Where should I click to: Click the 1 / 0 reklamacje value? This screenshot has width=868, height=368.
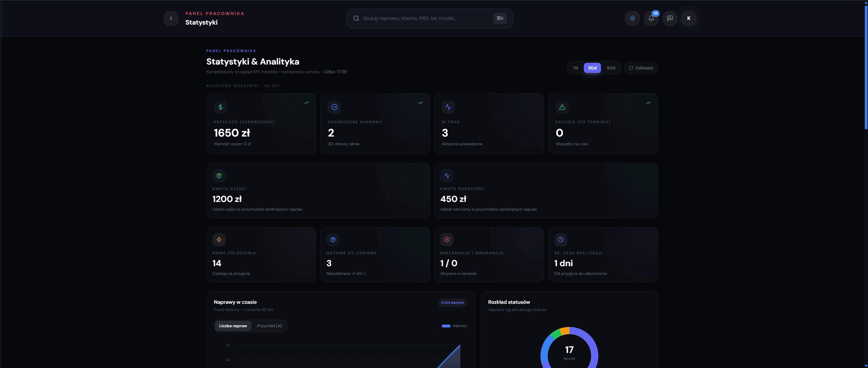click(449, 263)
